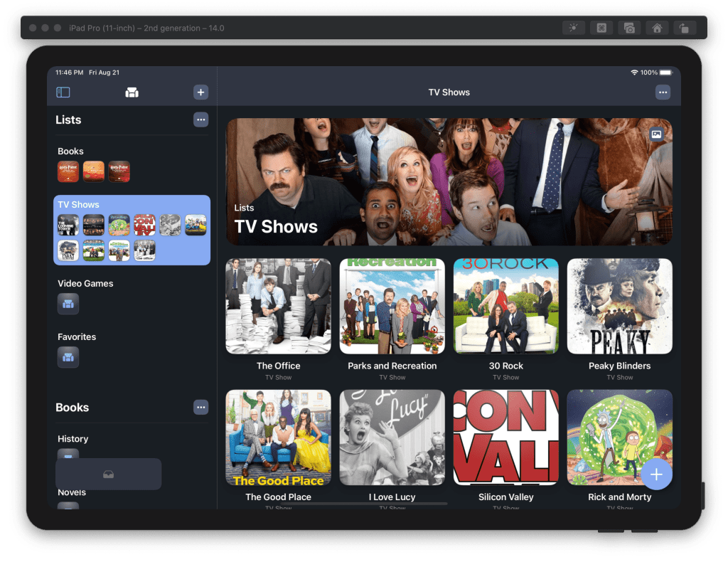Open the Favorites list
Screen dimensions: 728x562
click(x=77, y=337)
